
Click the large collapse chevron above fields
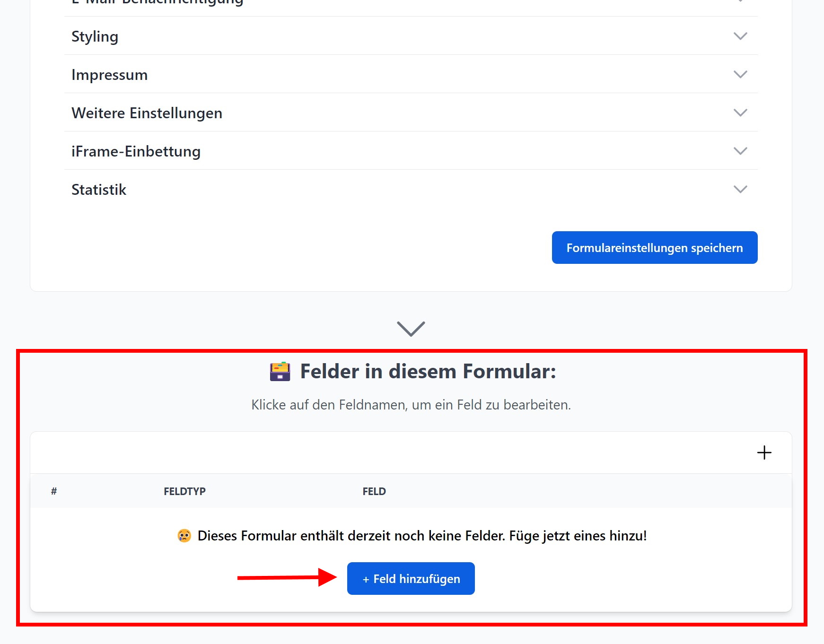click(411, 329)
